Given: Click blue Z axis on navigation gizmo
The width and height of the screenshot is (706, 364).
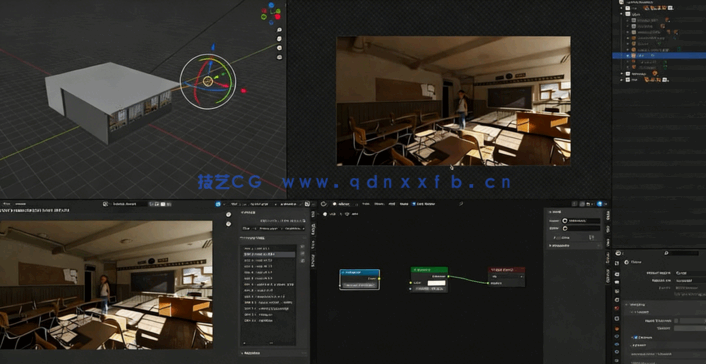Looking at the screenshot, I should [x=272, y=5].
